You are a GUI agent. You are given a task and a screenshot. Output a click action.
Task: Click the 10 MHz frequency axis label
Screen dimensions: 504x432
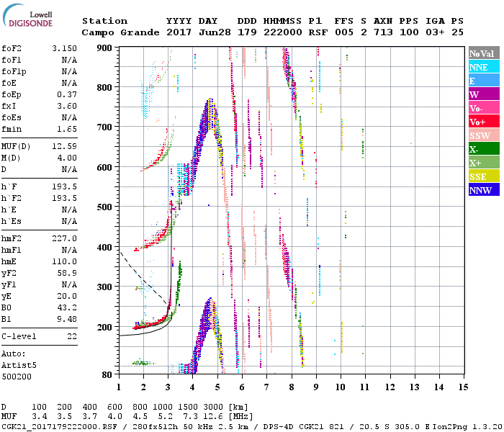coord(341,387)
